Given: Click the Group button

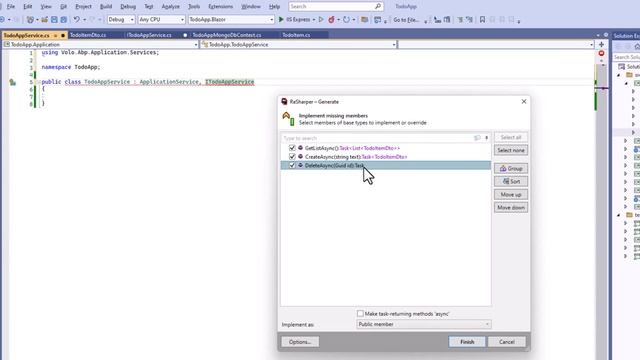Looking at the screenshot, I should [x=511, y=168].
